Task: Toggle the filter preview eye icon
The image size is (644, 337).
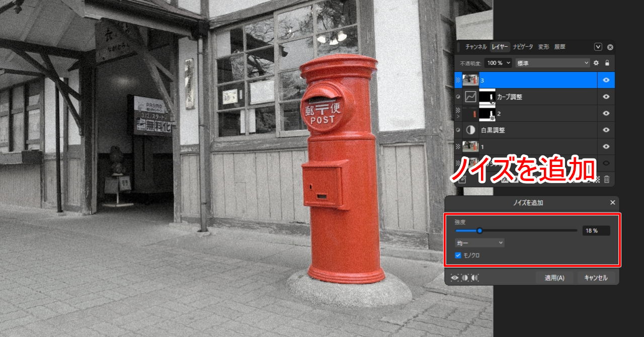Action: 455,278
